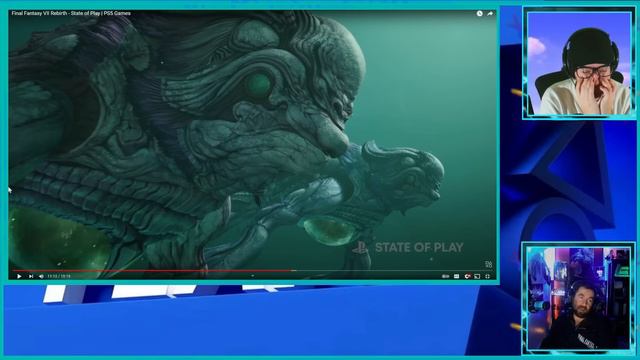The image size is (640, 360).
Task: Skip to the next video
Action: tap(31, 276)
